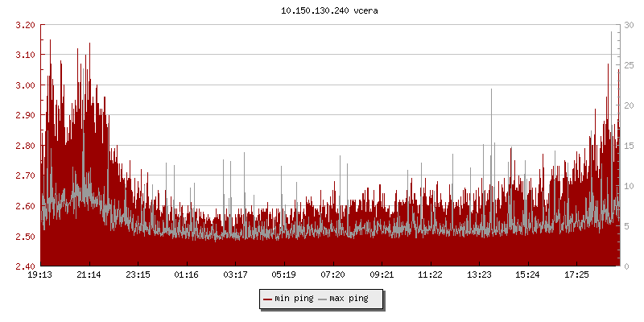Click the max ping legend line swatch

(323, 299)
